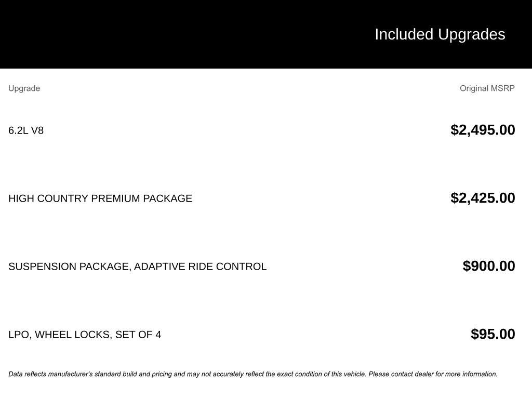Select the Upgrade column header
Image resolution: width=532 pixels, height=399 pixels.
(24, 88)
